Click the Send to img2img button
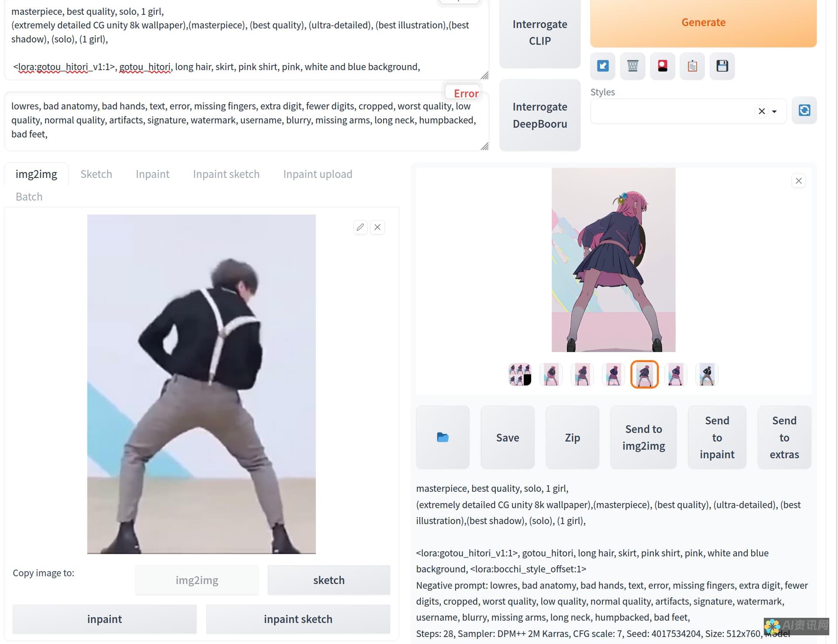This screenshot has width=838, height=644. (643, 437)
